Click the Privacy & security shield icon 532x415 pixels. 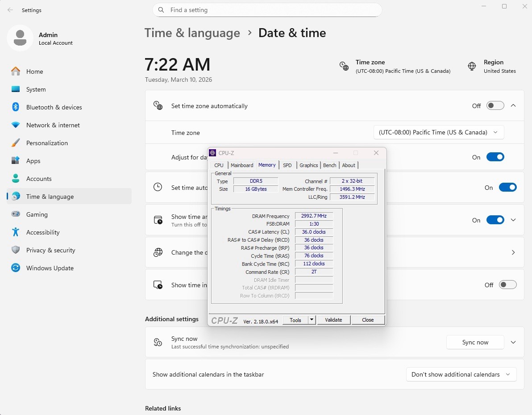pyautogui.click(x=16, y=250)
